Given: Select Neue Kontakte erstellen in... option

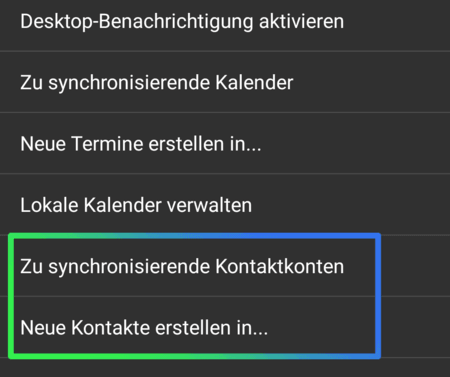Looking at the screenshot, I should [x=225, y=327].
